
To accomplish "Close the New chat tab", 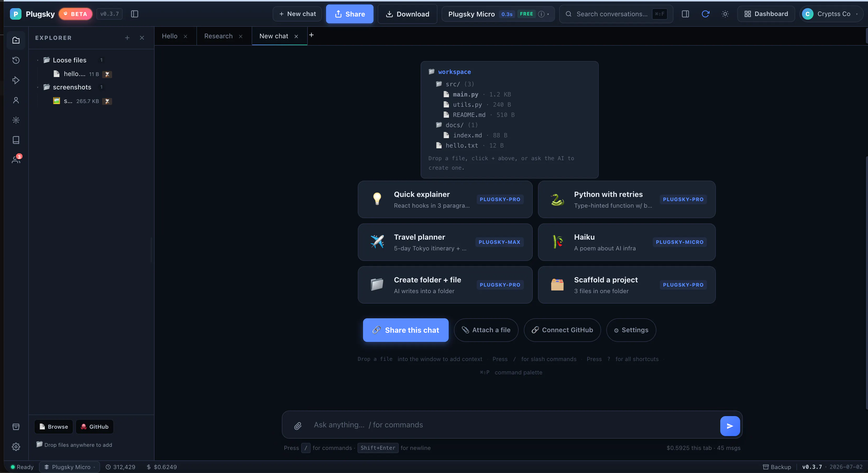I will point(296,36).
